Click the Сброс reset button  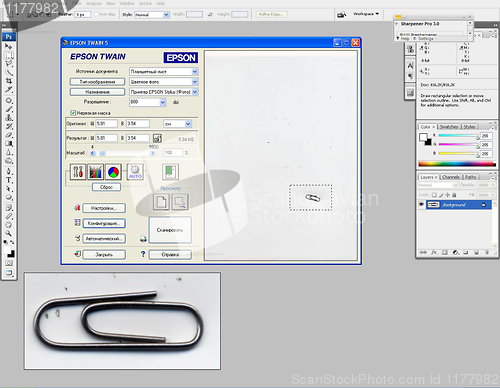[x=106, y=187]
